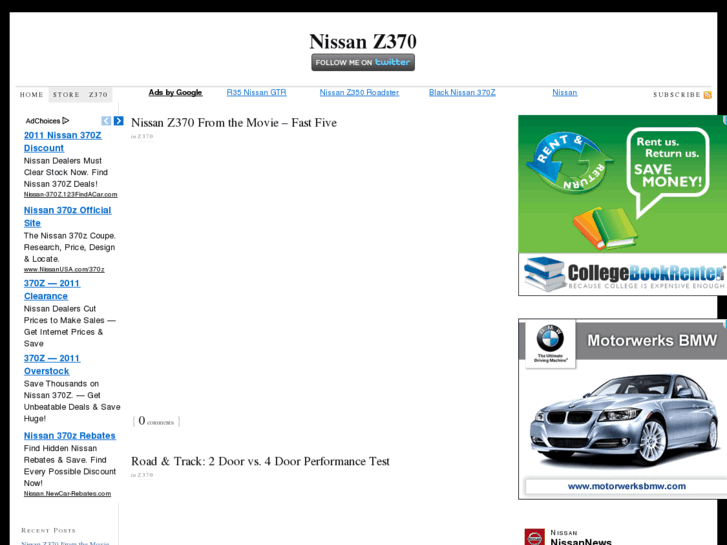Open the 0 comments link

coord(156,421)
